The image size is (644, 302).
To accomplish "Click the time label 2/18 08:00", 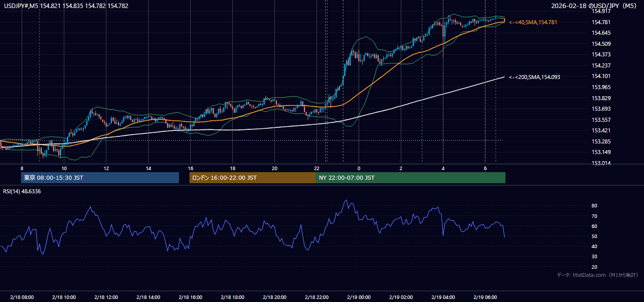I will [x=22, y=297].
